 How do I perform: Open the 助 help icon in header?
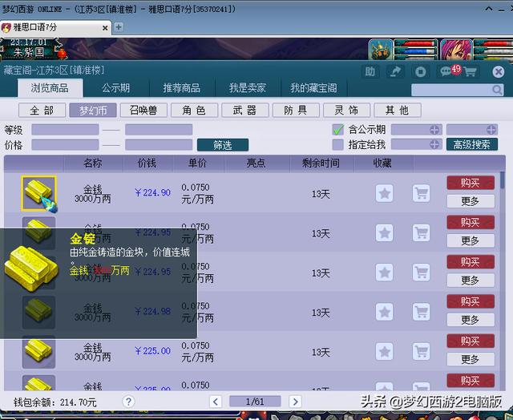(370, 71)
